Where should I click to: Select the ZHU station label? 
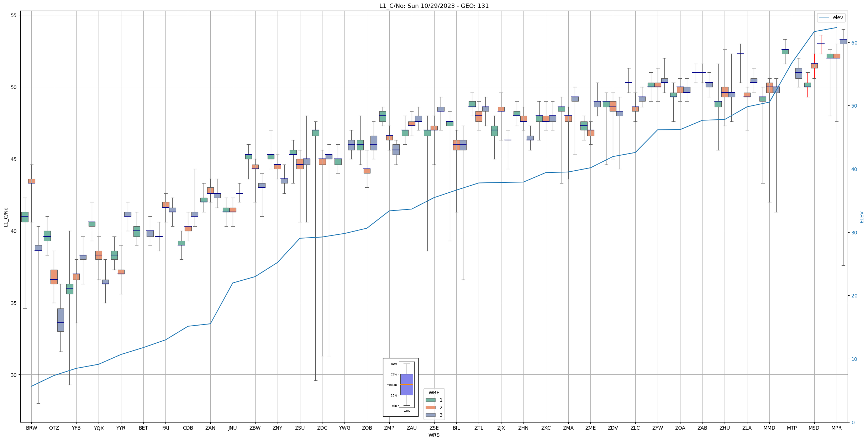coord(725,428)
